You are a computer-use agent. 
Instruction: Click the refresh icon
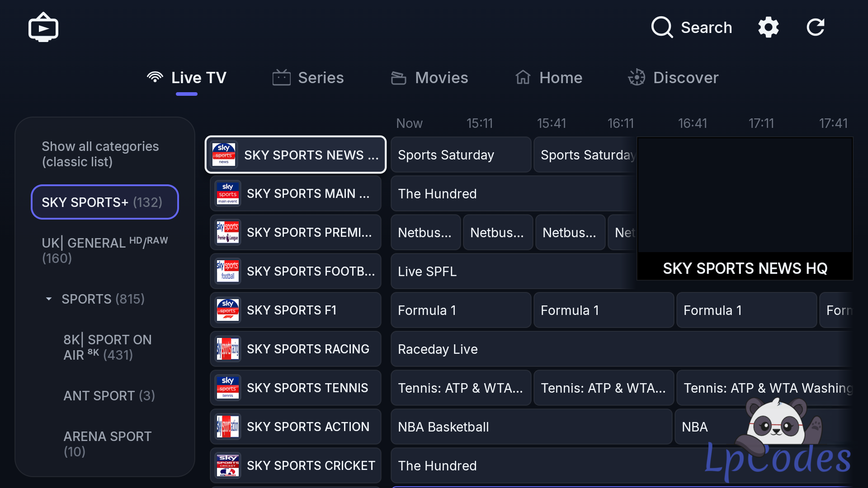816,27
